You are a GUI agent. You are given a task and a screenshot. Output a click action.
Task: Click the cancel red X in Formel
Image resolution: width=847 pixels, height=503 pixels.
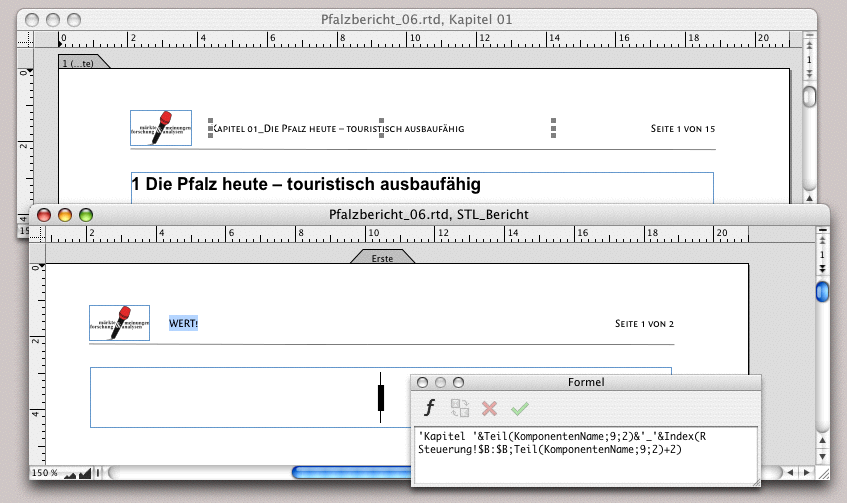pos(489,408)
